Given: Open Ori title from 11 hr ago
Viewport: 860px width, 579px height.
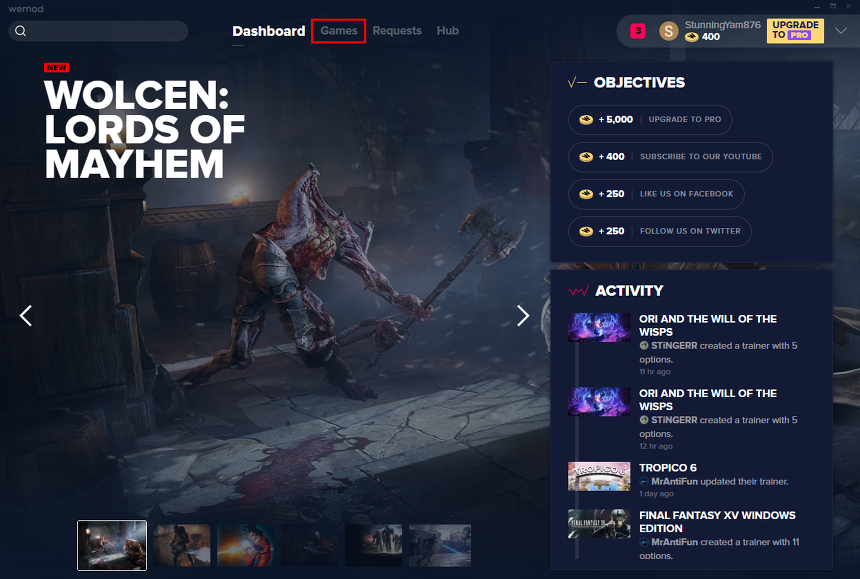Looking at the screenshot, I should tap(708, 326).
